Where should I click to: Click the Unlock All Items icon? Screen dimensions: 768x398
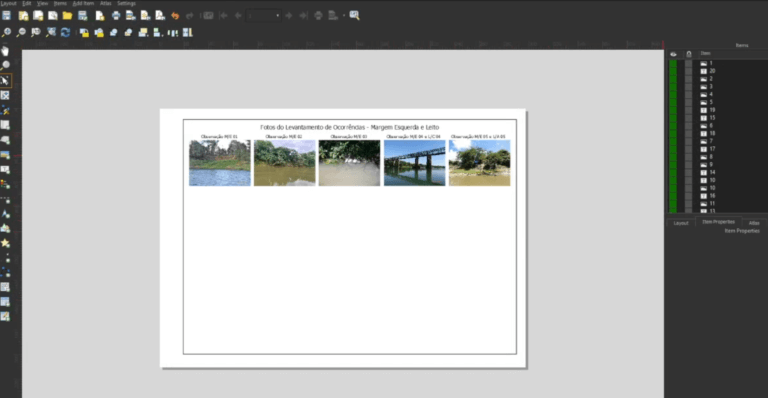(99, 33)
